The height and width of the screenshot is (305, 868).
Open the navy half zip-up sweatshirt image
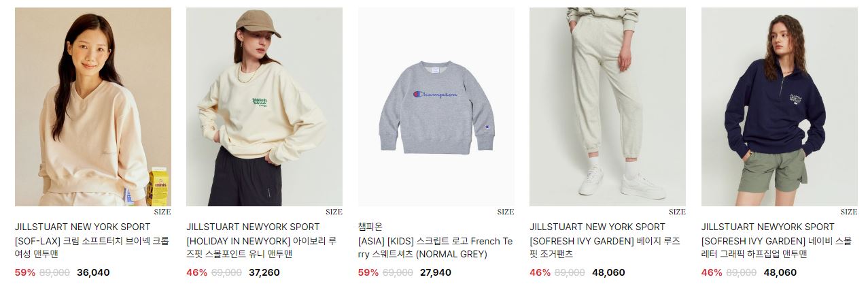coord(780,107)
